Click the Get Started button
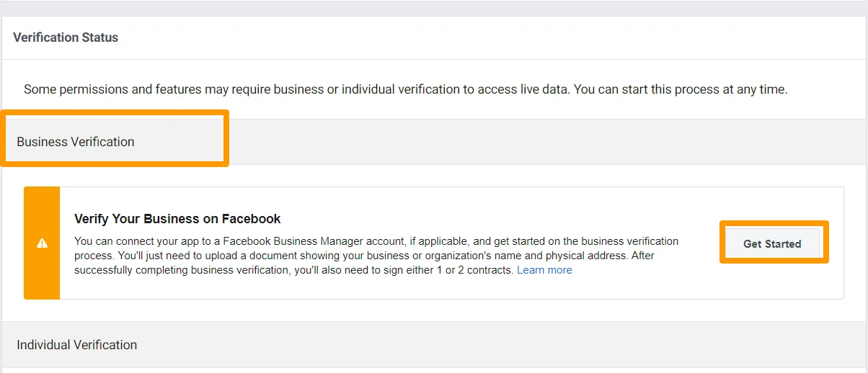This screenshot has height=373, width=868. pos(772,243)
